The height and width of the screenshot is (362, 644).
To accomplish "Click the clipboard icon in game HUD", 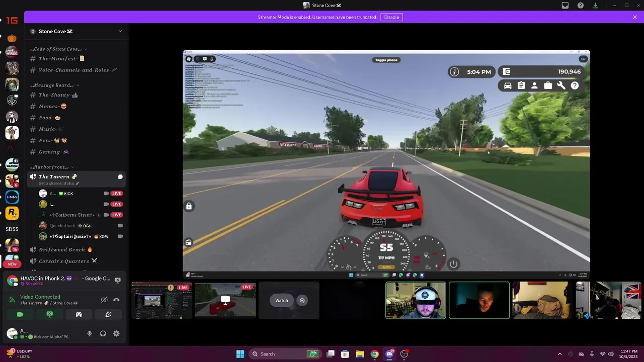I will click(x=521, y=86).
